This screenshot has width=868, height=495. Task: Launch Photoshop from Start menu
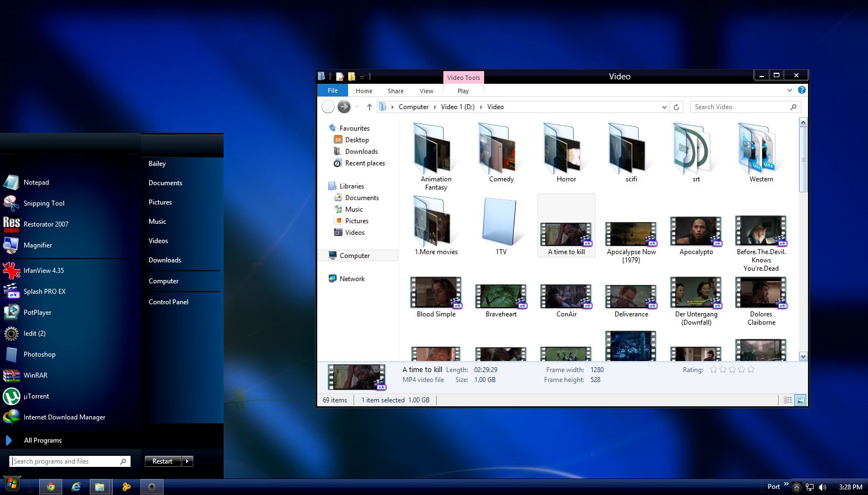click(x=40, y=354)
